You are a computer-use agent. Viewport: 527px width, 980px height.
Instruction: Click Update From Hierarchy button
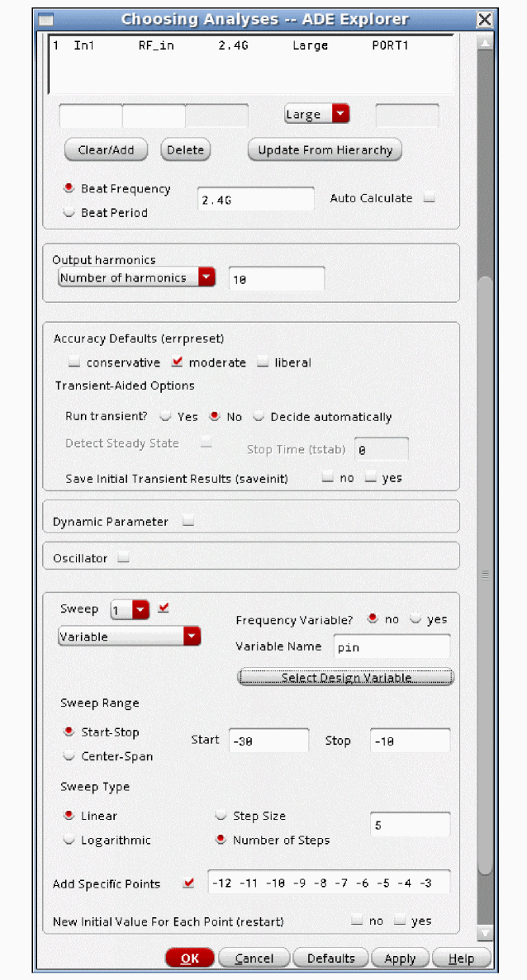tap(325, 150)
